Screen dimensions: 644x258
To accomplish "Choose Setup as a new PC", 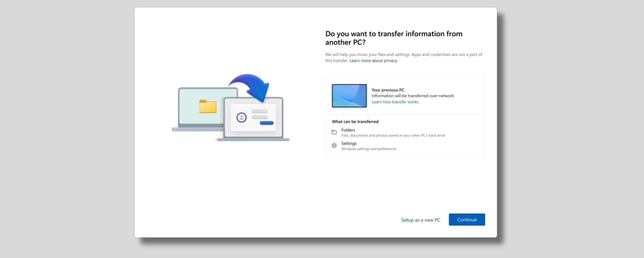I will pyautogui.click(x=420, y=220).
